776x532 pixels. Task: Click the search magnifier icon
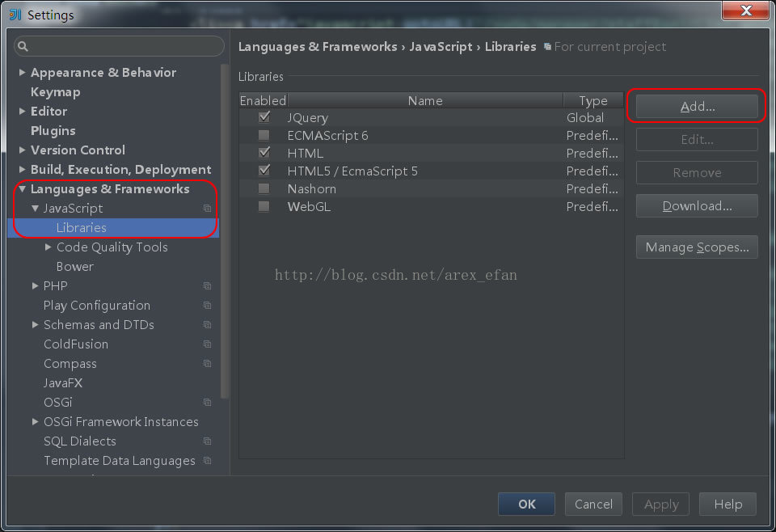point(23,47)
